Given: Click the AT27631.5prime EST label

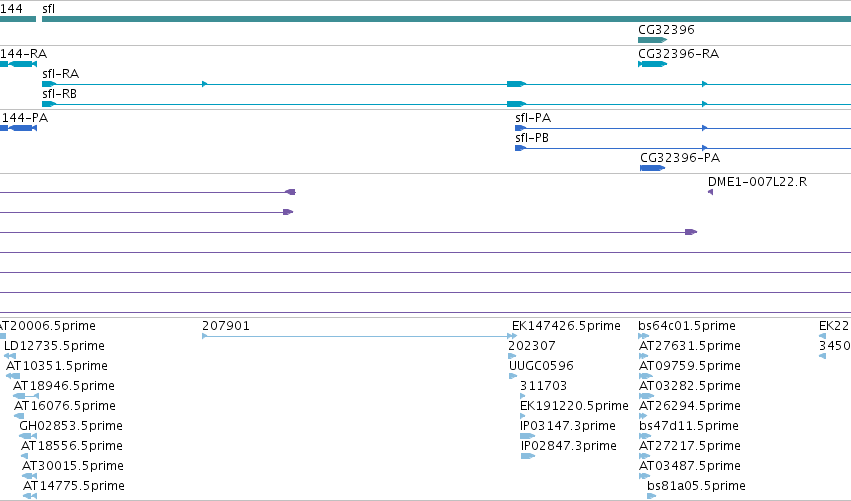Looking at the screenshot, I should 689,346.
